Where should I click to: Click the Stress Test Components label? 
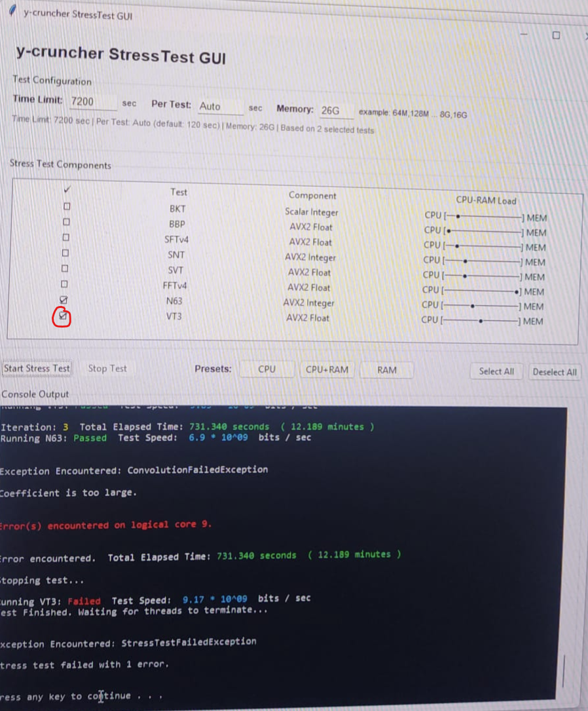[x=60, y=164]
